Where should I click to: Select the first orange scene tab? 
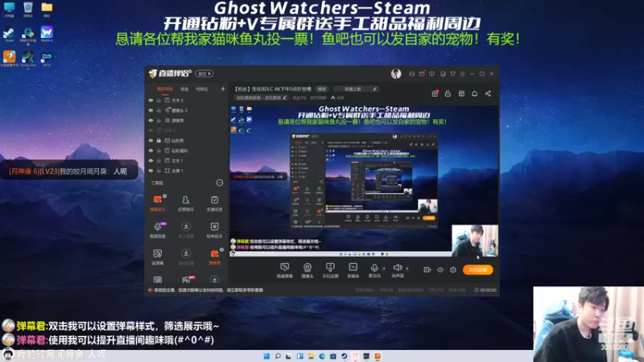click(165, 89)
